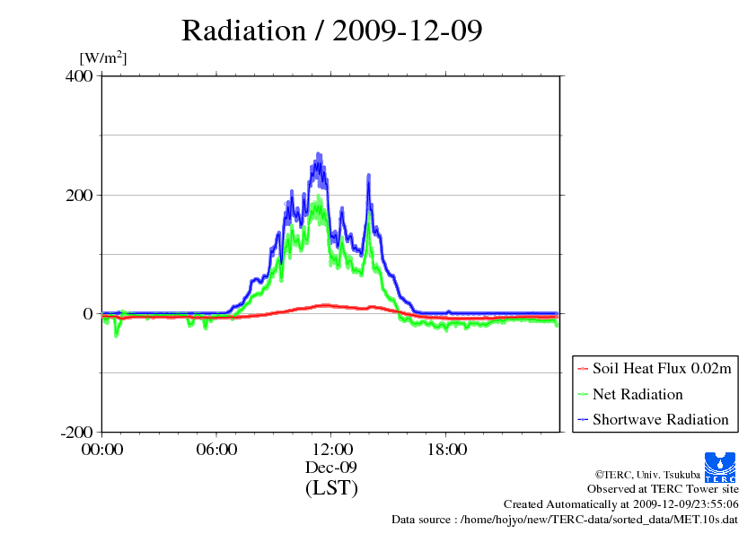Click the Observed at TERC Tower site text
Screen dimensions: 756x534
coord(663,489)
